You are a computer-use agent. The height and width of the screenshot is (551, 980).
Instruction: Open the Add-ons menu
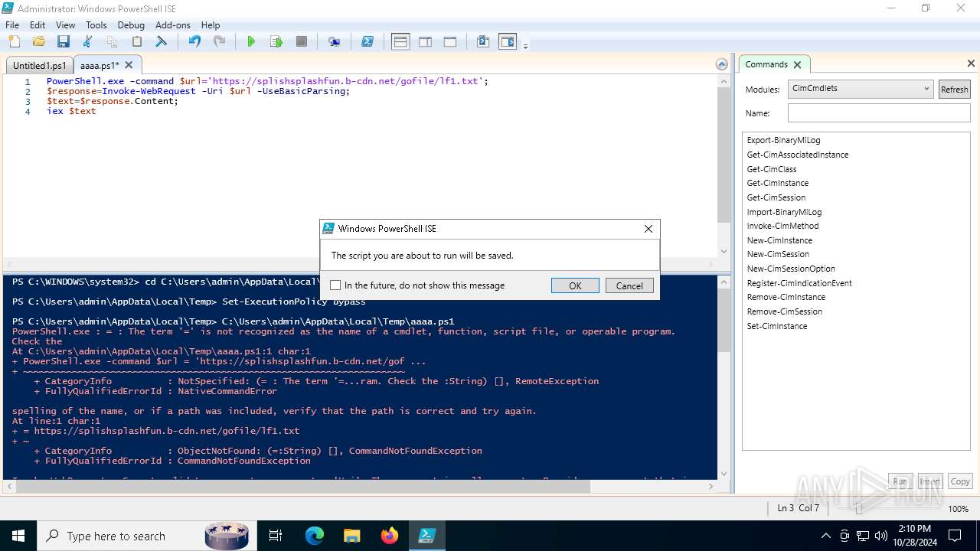coord(173,25)
